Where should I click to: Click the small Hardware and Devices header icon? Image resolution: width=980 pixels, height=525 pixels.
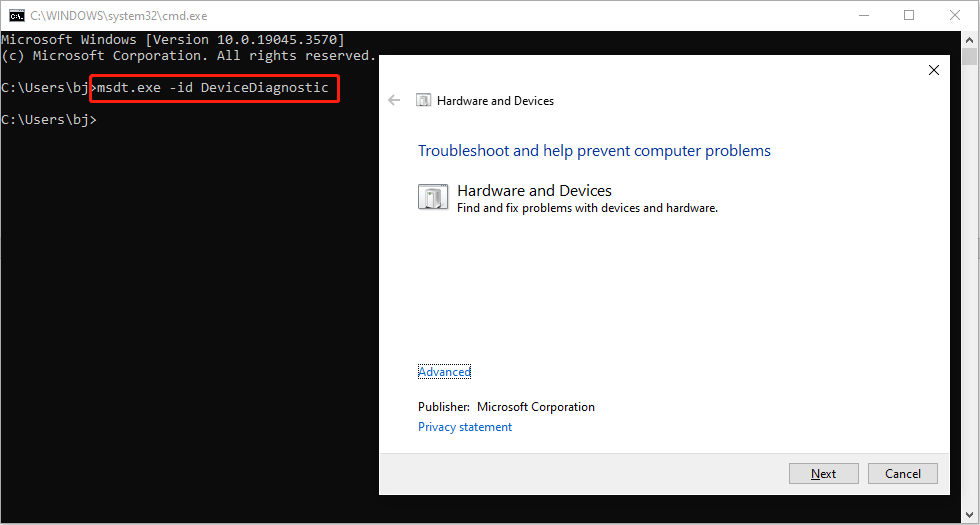424,101
